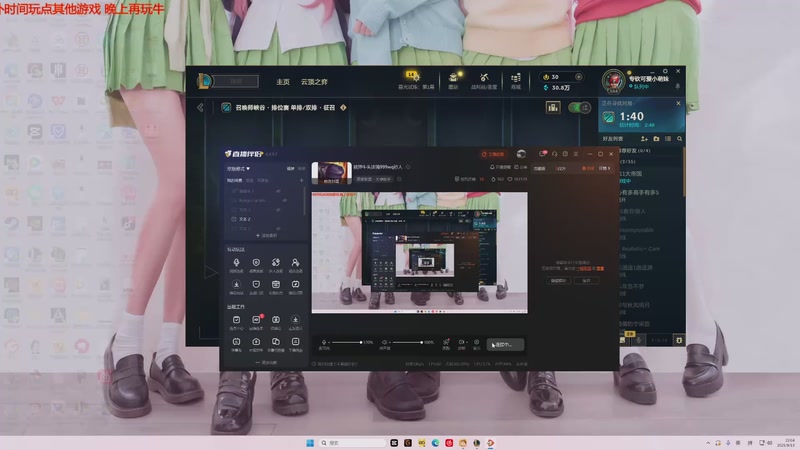Screen dimensions: 800x450
Task: Add a scene with the plus icon
Action: coord(302,180)
